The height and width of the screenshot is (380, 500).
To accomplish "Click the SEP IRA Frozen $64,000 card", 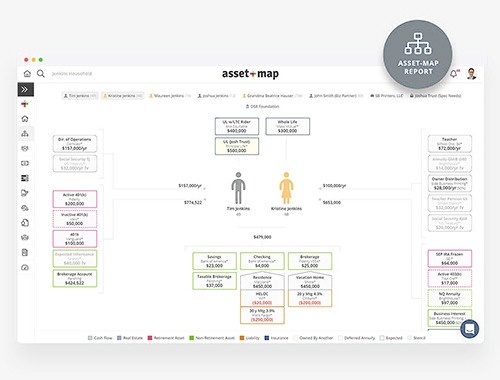I will click(x=450, y=259).
